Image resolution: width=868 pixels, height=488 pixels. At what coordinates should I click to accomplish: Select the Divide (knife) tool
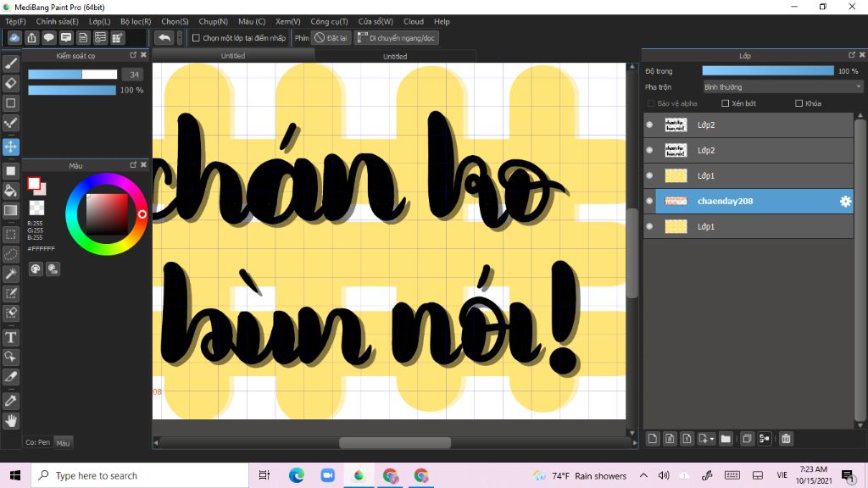click(x=10, y=377)
